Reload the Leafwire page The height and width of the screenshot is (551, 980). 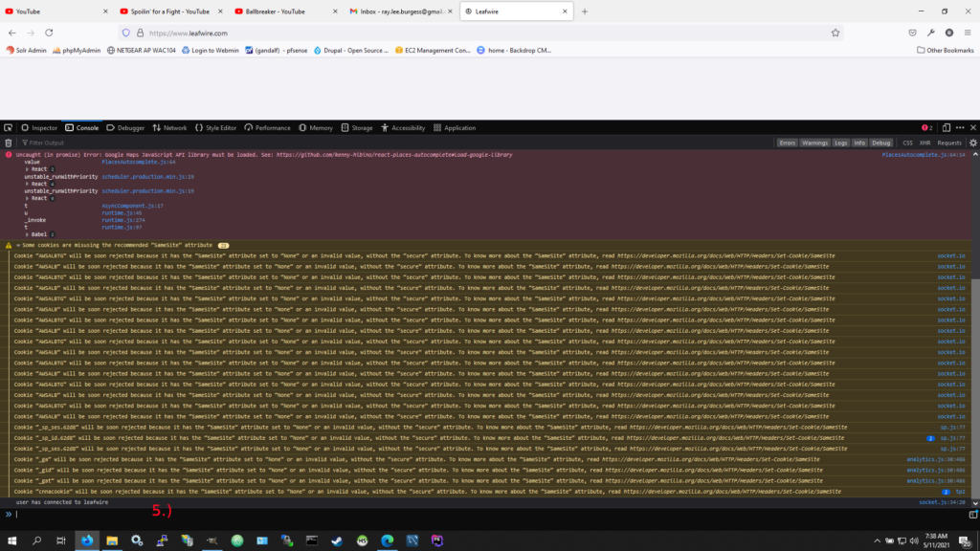tap(49, 33)
